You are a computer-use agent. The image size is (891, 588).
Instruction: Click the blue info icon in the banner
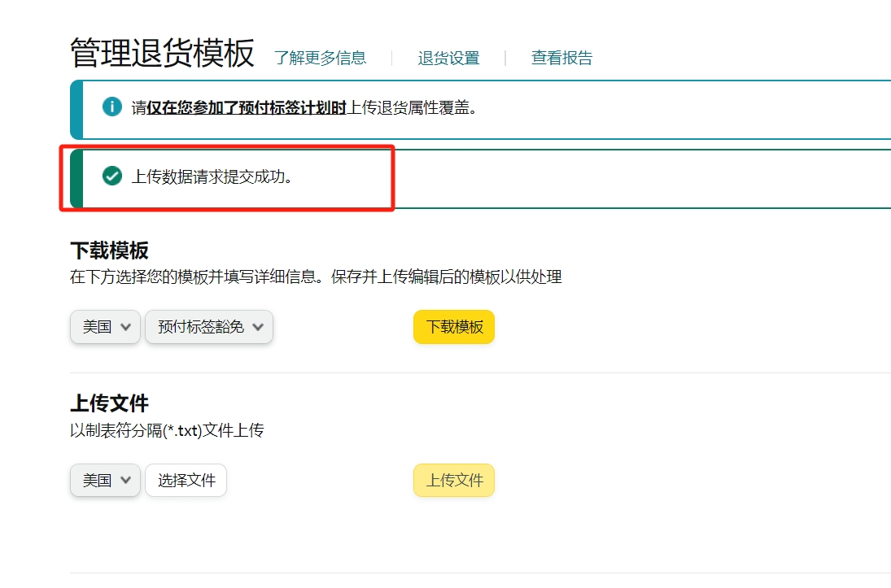point(112,107)
